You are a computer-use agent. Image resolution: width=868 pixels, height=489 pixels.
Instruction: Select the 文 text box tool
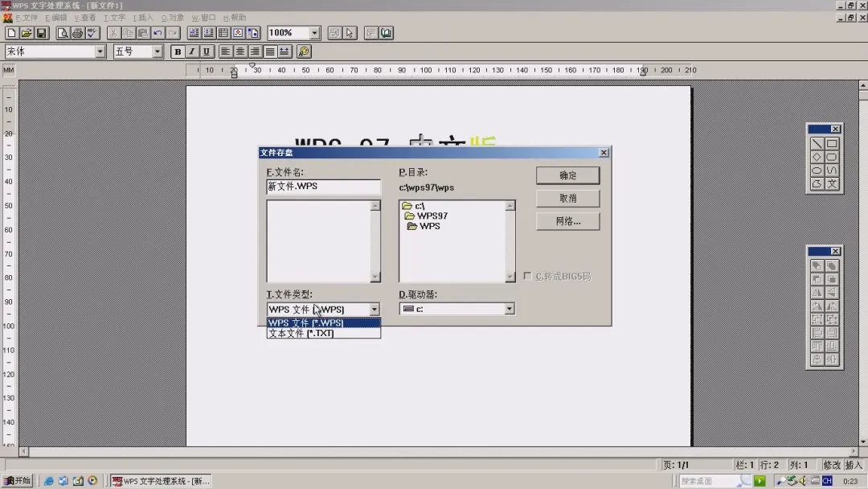tap(832, 184)
